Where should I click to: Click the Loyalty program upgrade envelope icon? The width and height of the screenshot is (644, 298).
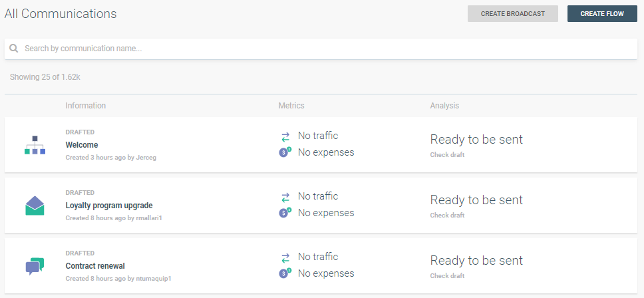coord(35,206)
